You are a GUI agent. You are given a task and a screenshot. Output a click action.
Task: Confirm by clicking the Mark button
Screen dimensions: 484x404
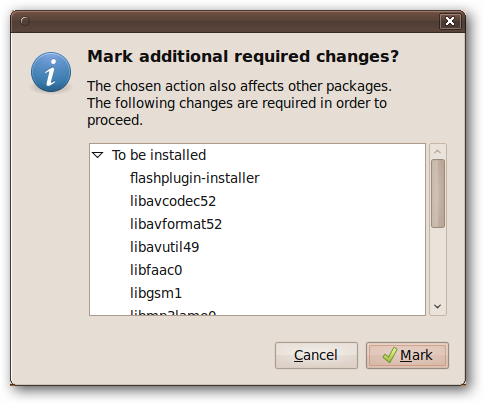(407, 355)
